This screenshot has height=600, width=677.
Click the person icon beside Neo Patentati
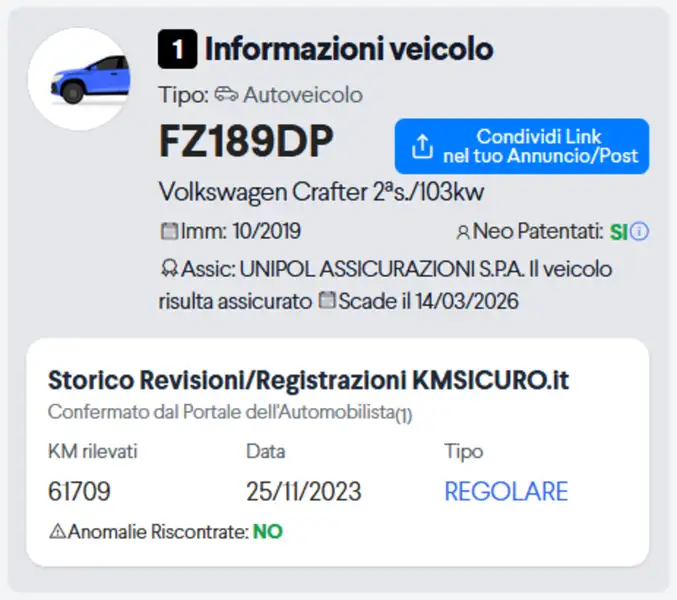click(463, 232)
